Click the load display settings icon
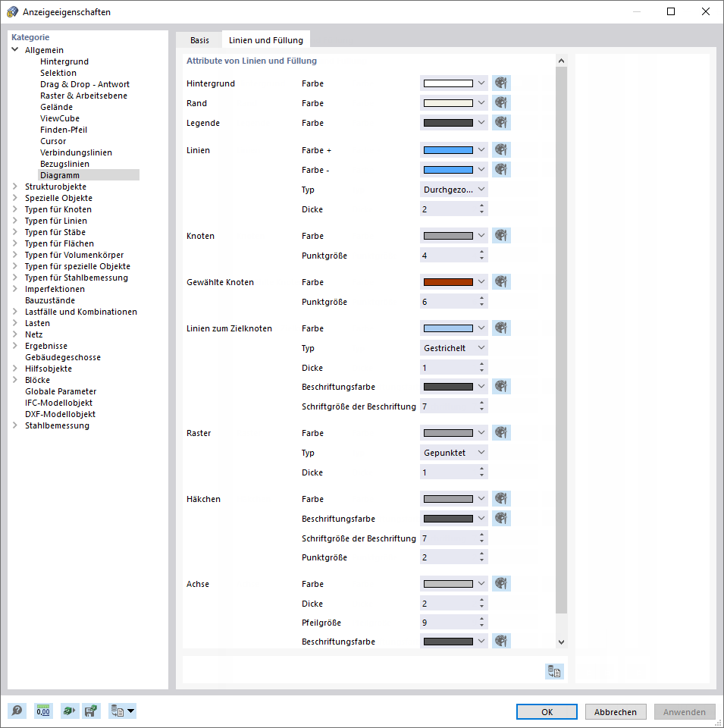The image size is (724, 728). [x=70, y=711]
